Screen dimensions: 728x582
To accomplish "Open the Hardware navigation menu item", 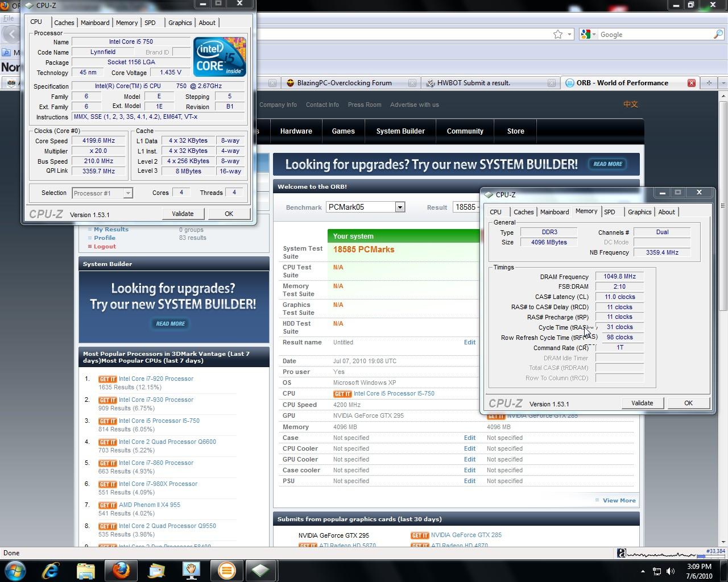I will point(296,131).
